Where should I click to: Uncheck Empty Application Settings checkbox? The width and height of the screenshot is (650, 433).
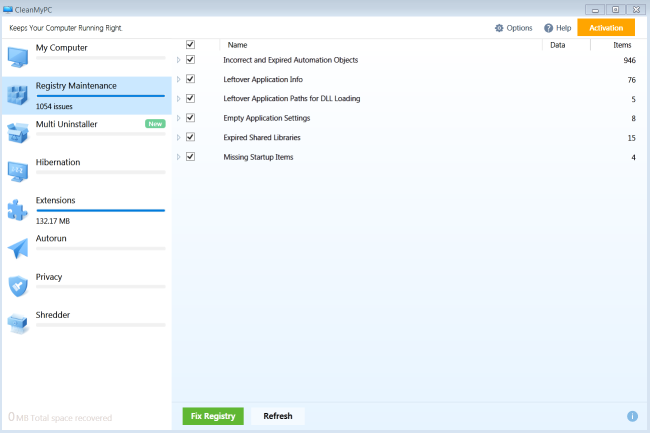click(190, 118)
